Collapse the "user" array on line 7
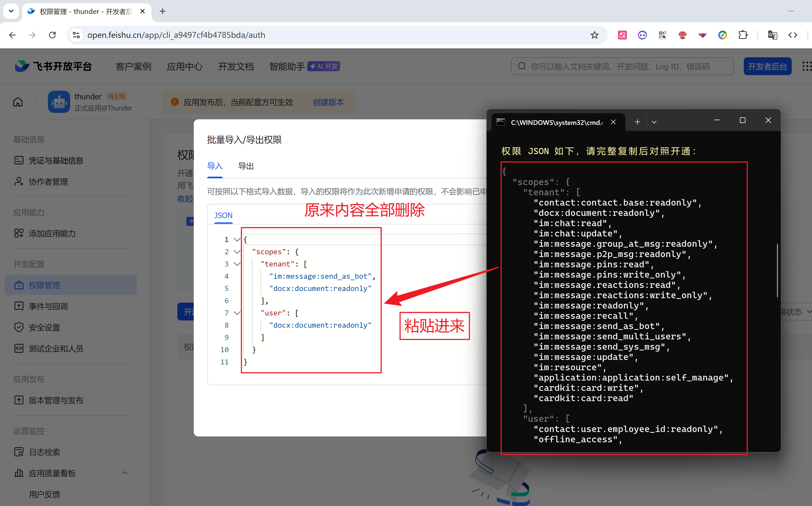812x506 pixels. click(237, 313)
